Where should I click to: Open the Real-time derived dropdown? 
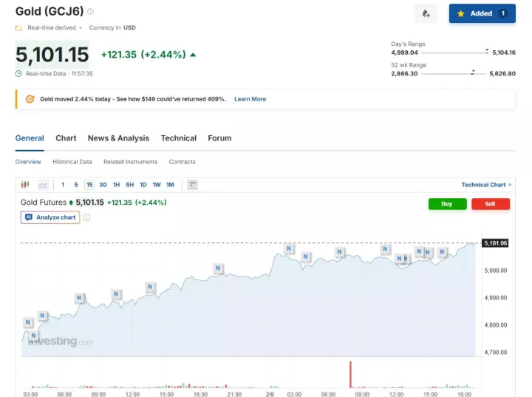tap(55, 27)
